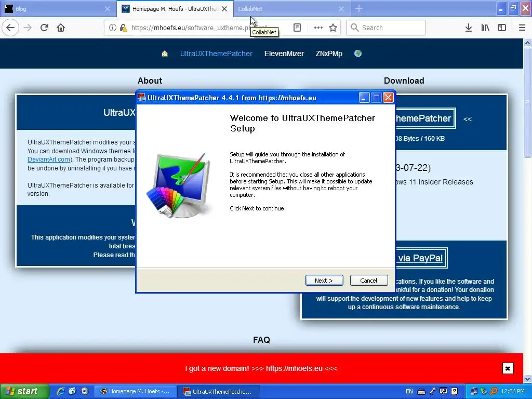
Task: Open page actions three-dot menu
Action: [318, 28]
